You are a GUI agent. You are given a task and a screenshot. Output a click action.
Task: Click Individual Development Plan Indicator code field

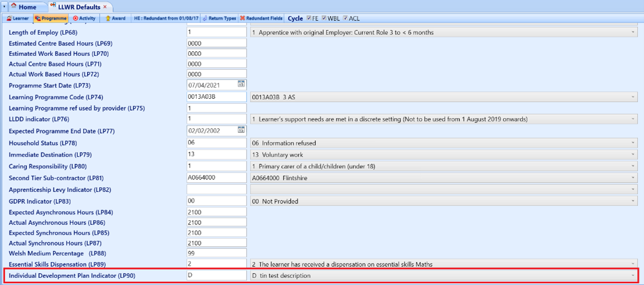(217, 275)
